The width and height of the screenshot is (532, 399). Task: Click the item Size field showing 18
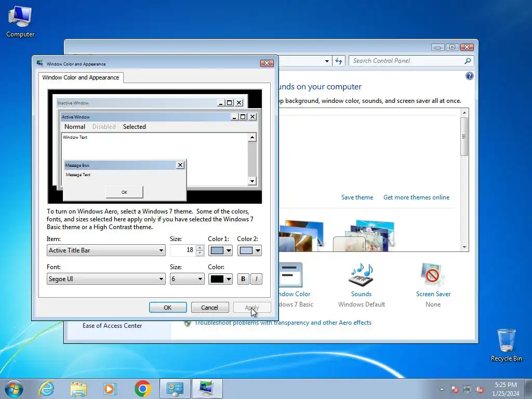coord(183,250)
